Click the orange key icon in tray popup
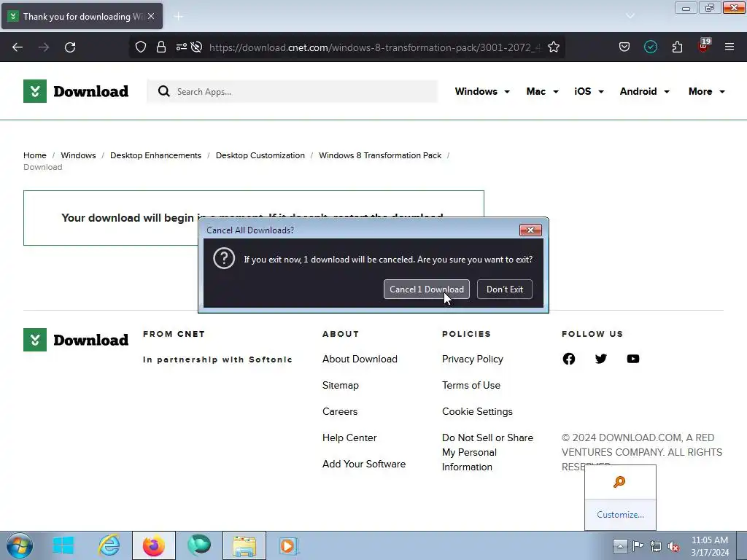 tap(619, 482)
